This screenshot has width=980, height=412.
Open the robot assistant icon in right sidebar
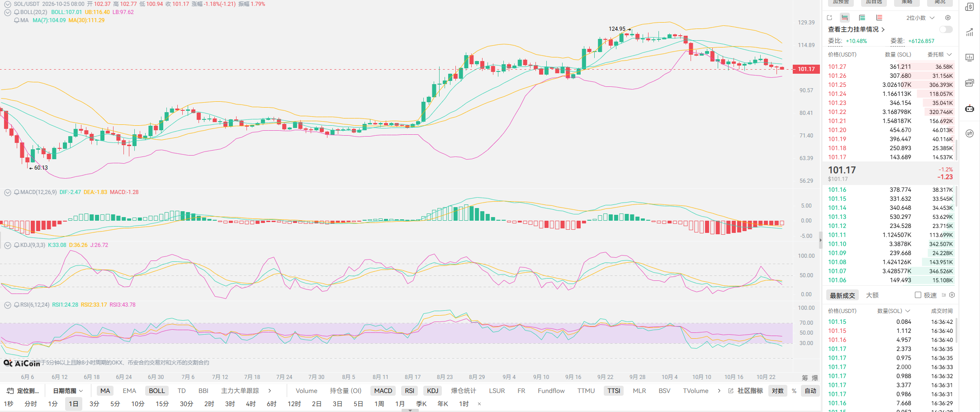tap(969, 109)
